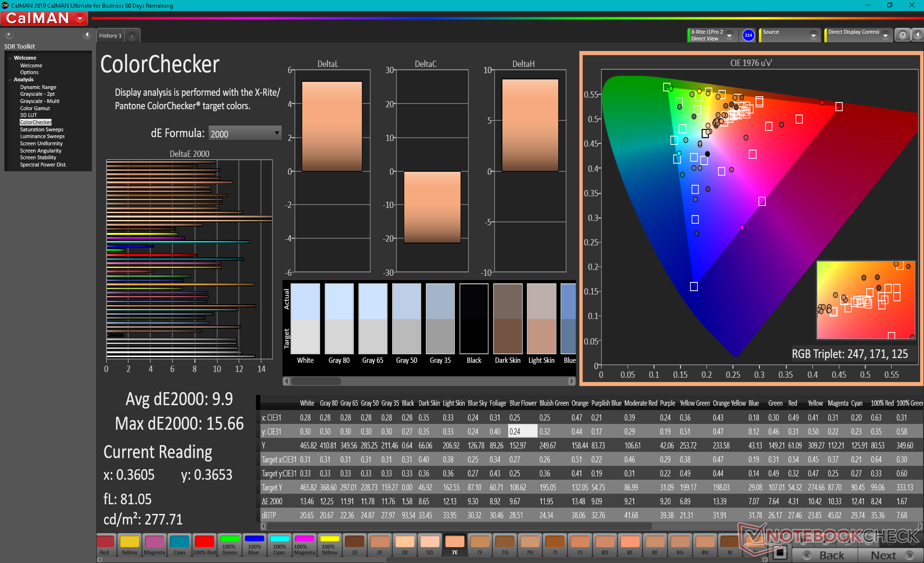Click the Back button
Viewport: 924px width, 563px height.
(825, 555)
